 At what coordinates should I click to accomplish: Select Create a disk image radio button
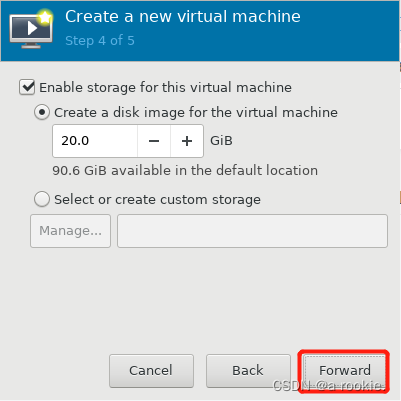pyautogui.click(x=42, y=112)
